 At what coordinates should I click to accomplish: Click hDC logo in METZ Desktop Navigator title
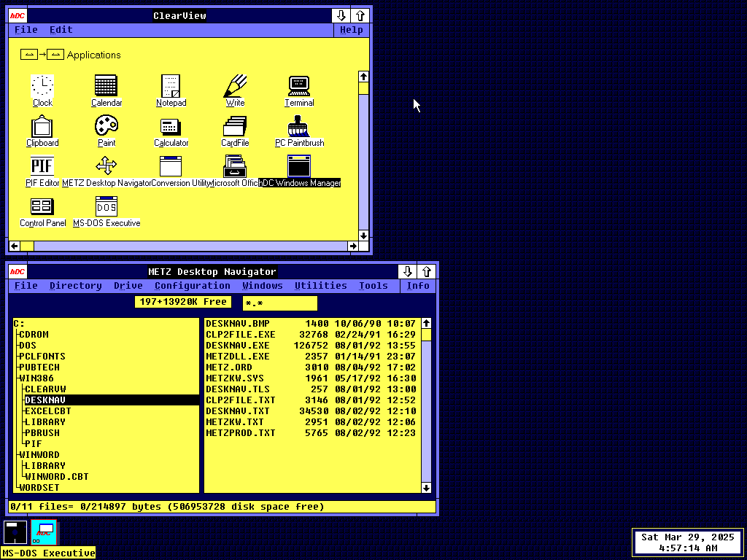tap(18, 272)
